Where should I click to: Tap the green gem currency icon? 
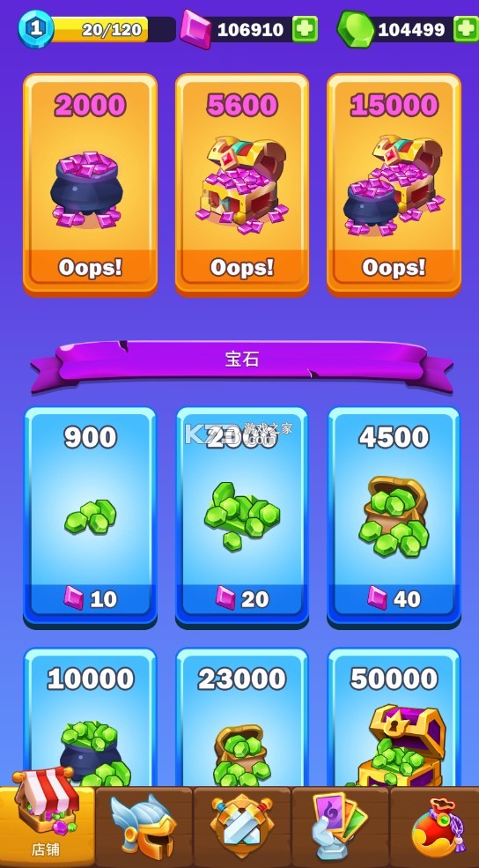(356, 29)
